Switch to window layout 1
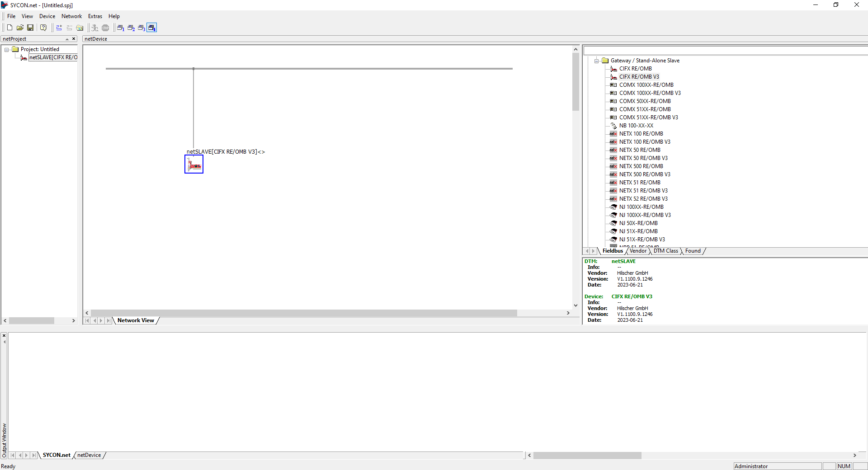The height and width of the screenshot is (470, 868). tap(120, 28)
